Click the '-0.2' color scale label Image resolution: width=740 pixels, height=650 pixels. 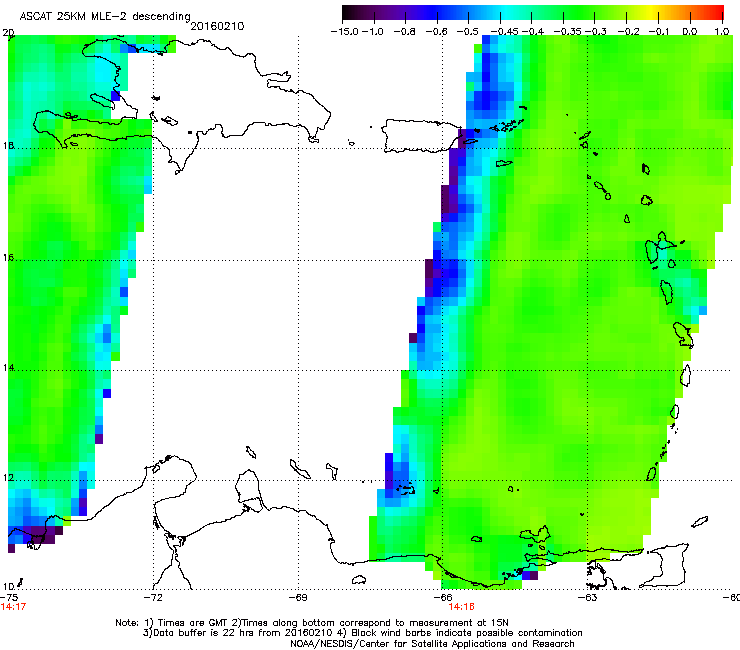pyautogui.click(x=628, y=32)
